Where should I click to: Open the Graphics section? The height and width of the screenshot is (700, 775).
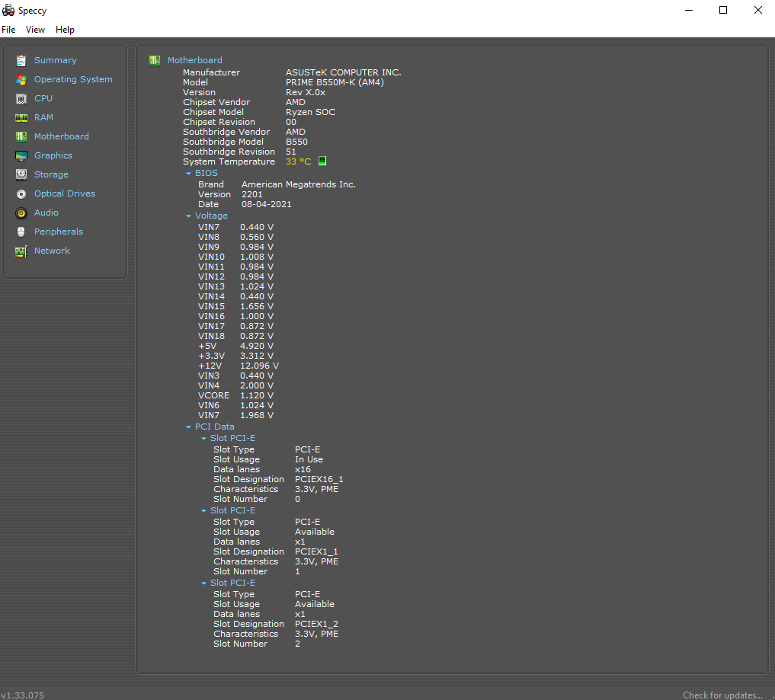click(x=53, y=155)
